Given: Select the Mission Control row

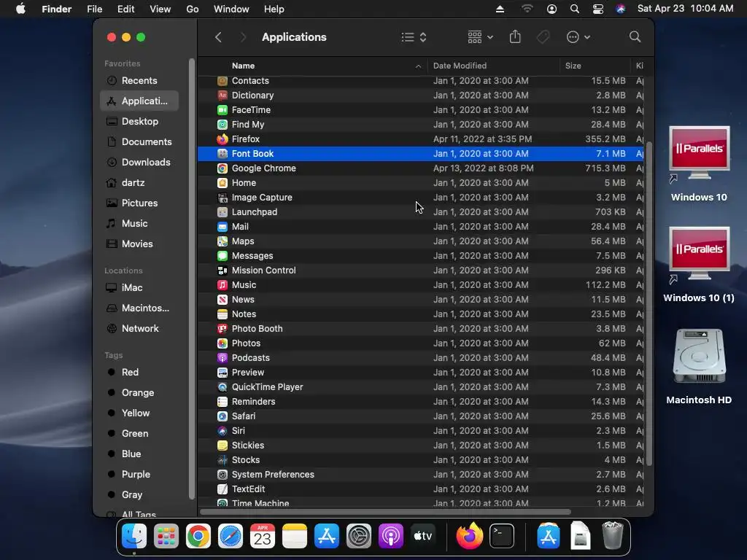Looking at the screenshot, I should pyautogui.click(x=421, y=271).
